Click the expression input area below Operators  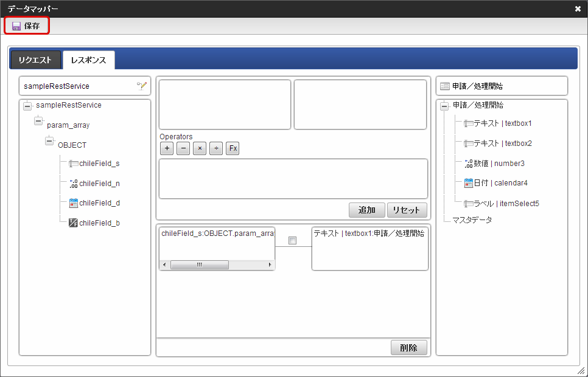tap(293, 179)
